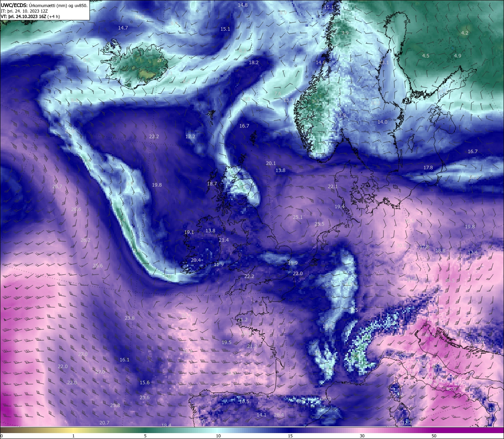This screenshot has width=504, height=439.
Task: Click the 26.7 map value
Action: (x=57, y=187)
